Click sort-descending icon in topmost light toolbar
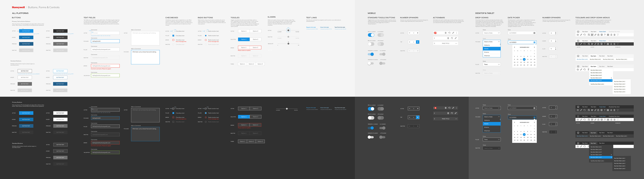This screenshot has height=179, width=644. click(x=589, y=35)
